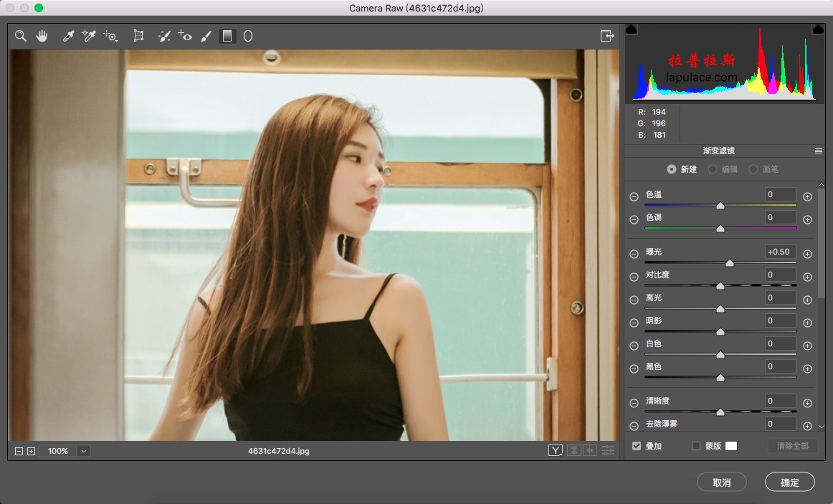Open the white mask color swatch
The height and width of the screenshot is (504, 833).
pos(731,446)
